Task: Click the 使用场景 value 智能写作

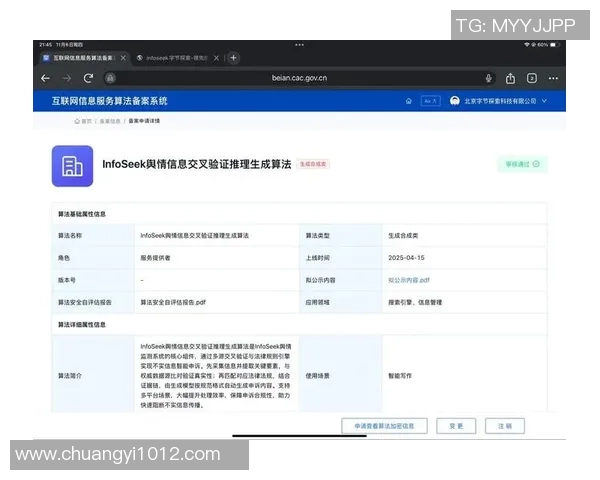Action: tap(400, 376)
